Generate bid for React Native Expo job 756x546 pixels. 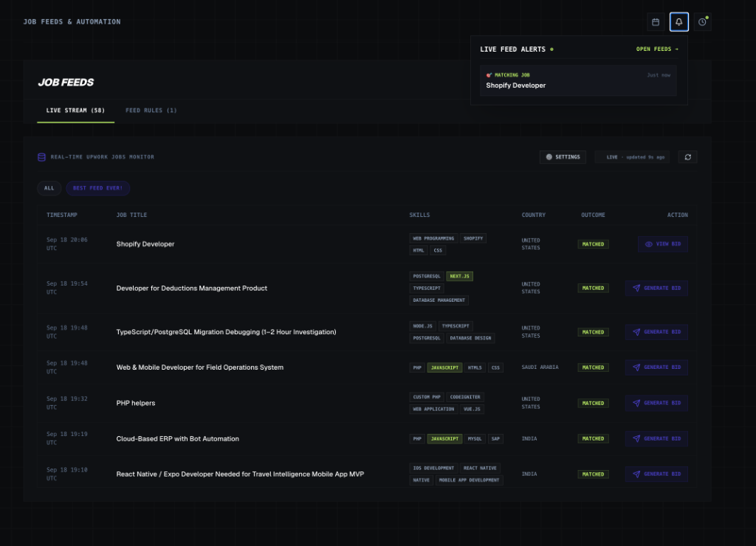[x=656, y=474]
